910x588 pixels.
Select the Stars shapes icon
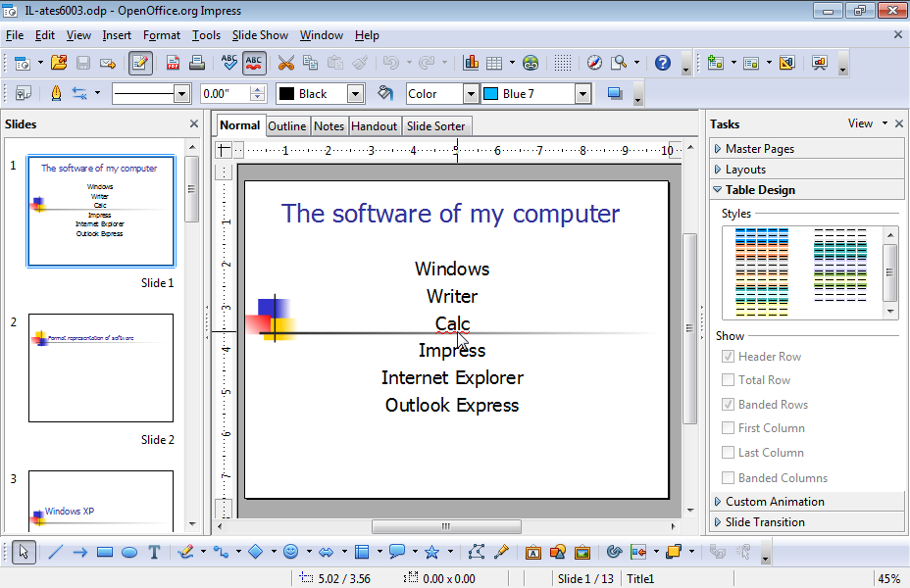click(431, 552)
